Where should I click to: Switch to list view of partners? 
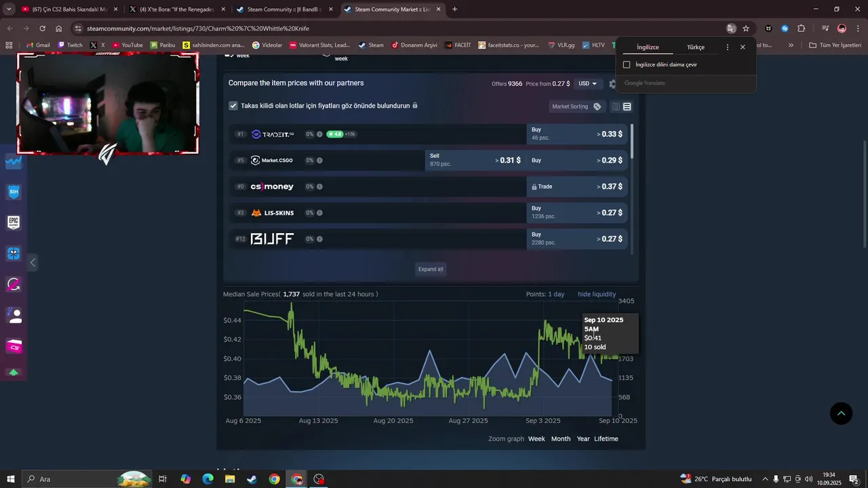(x=627, y=106)
